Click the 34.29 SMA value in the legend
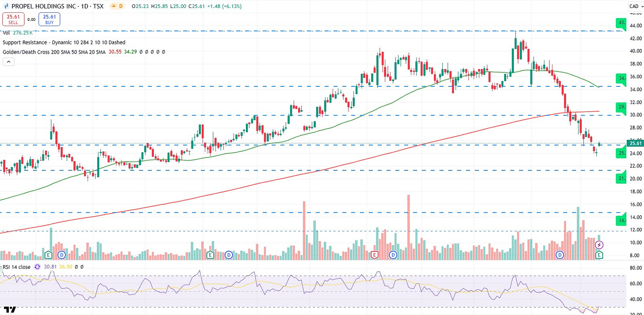 pos(131,52)
